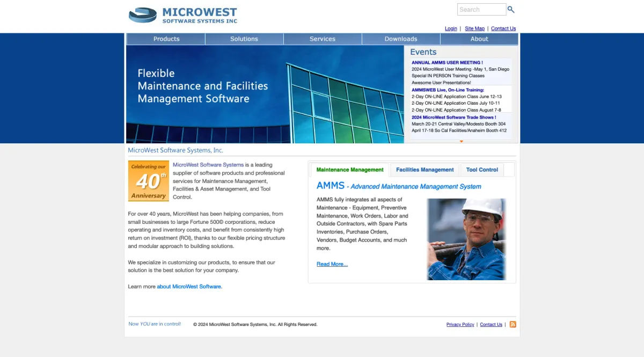Click the June 12-13 application class line
This screenshot has height=357, width=644.
point(457,97)
